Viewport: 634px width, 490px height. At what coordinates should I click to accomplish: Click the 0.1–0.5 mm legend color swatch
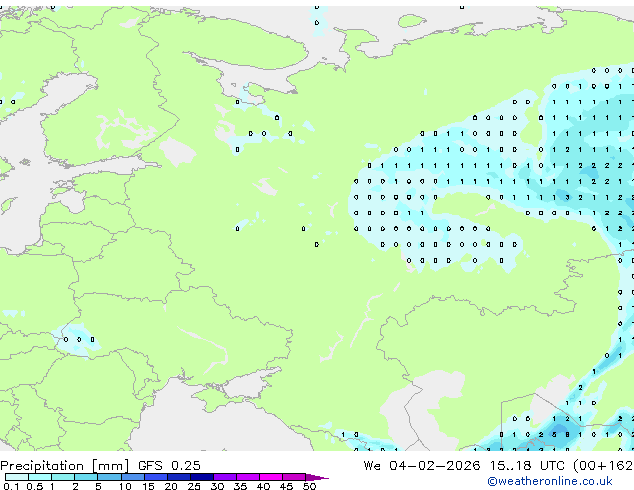pos(17,477)
